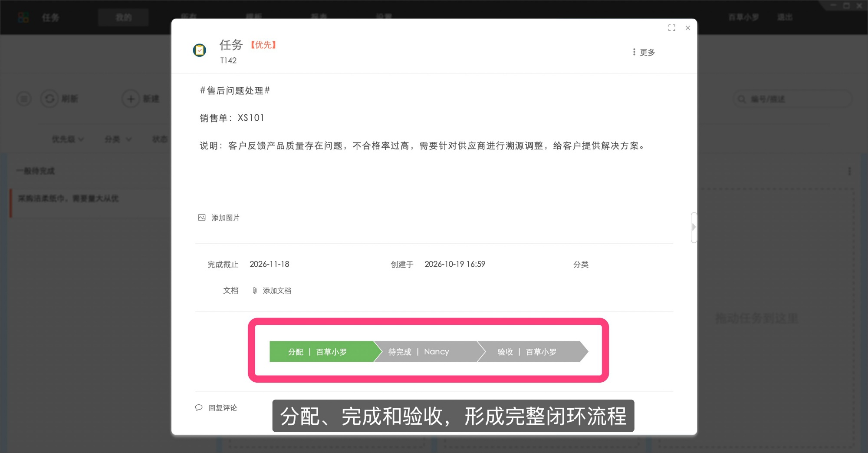Switch to the 我的 tab in background

(123, 17)
